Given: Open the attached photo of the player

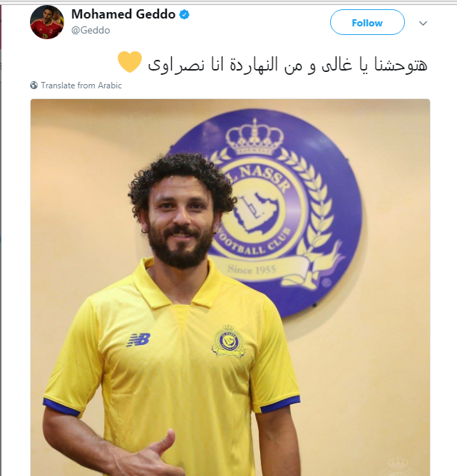Looking at the screenshot, I should [x=230, y=287].
